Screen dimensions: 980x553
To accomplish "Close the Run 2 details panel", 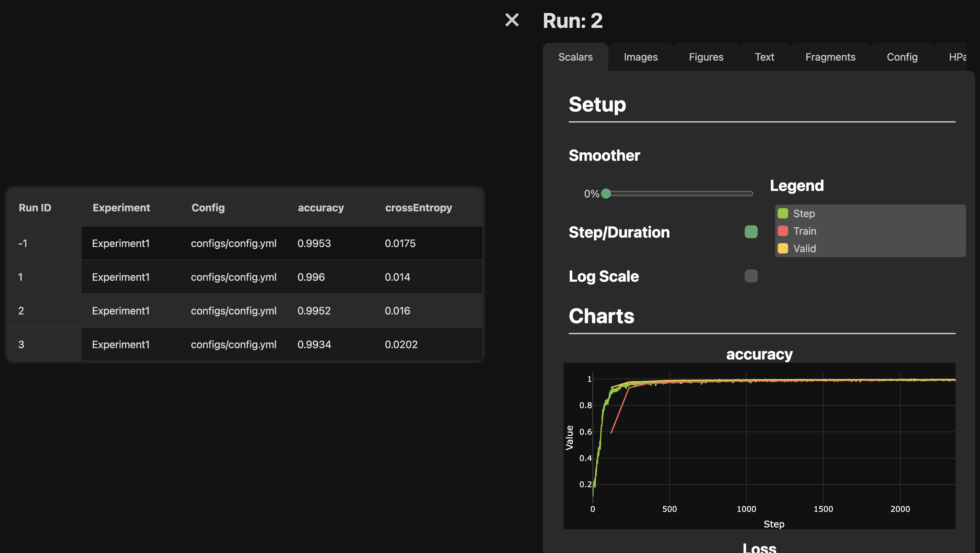I will (x=512, y=20).
